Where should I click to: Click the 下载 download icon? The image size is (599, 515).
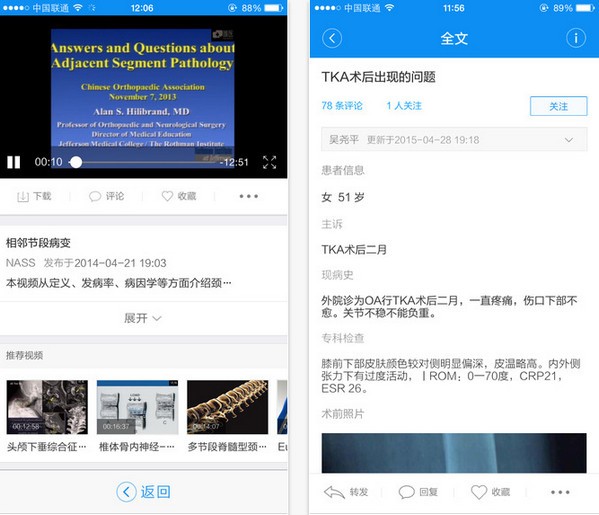pos(23,197)
